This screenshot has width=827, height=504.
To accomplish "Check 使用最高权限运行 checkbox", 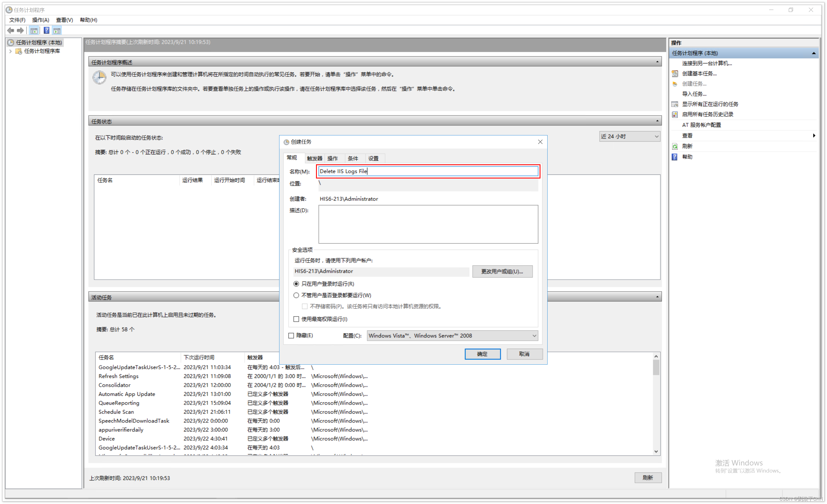I will (296, 319).
